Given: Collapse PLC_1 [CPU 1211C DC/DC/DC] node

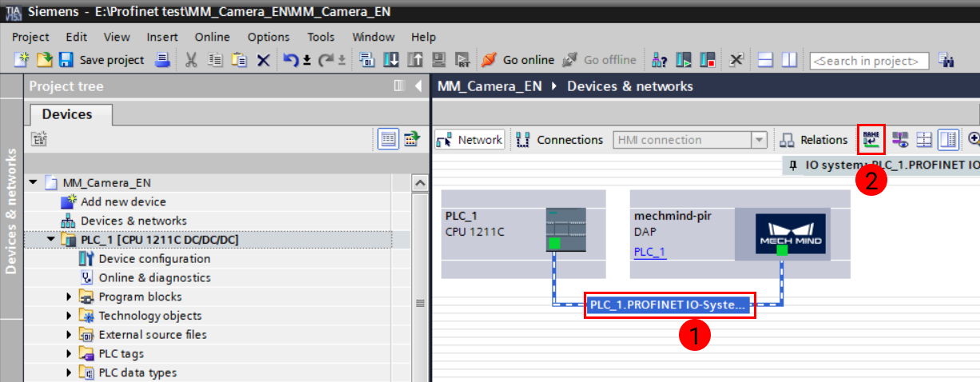Looking at the screenshot, I should (x=51, y=240).
